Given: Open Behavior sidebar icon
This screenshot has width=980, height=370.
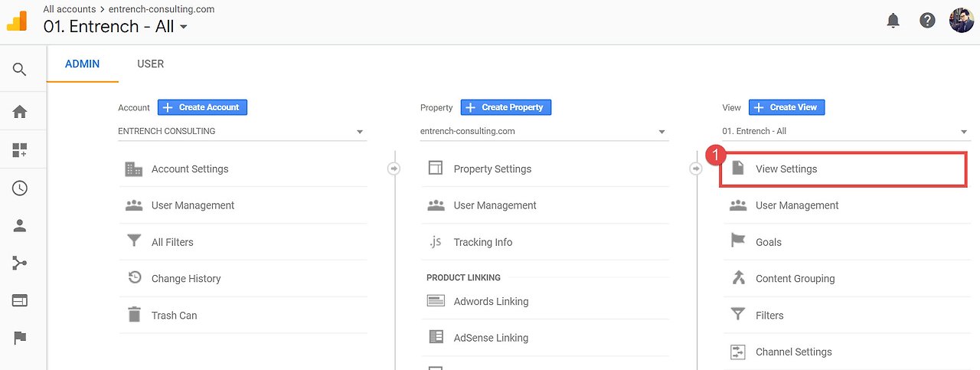Looking at the screenshot, I should pyautogui.click(x=20, y=301).
